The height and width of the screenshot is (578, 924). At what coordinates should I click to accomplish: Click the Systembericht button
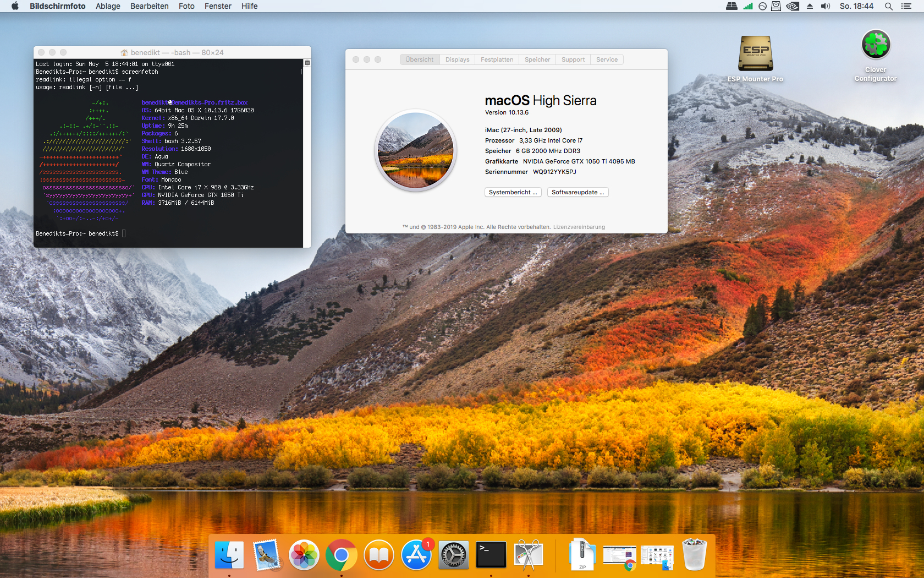(x=513, y=192)
